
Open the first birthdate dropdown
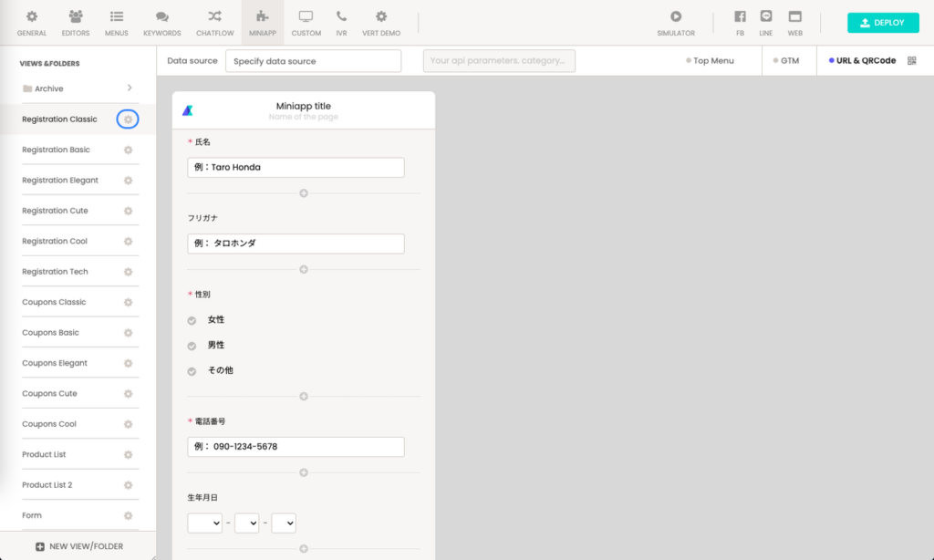pyautogui.click(x=204, y=524)
